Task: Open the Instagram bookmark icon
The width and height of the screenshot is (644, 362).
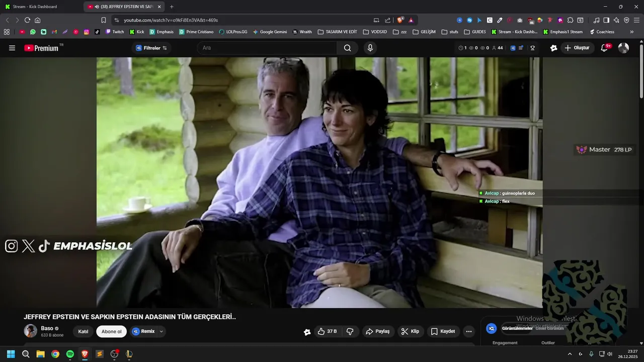Action: [x=87, y=32]
